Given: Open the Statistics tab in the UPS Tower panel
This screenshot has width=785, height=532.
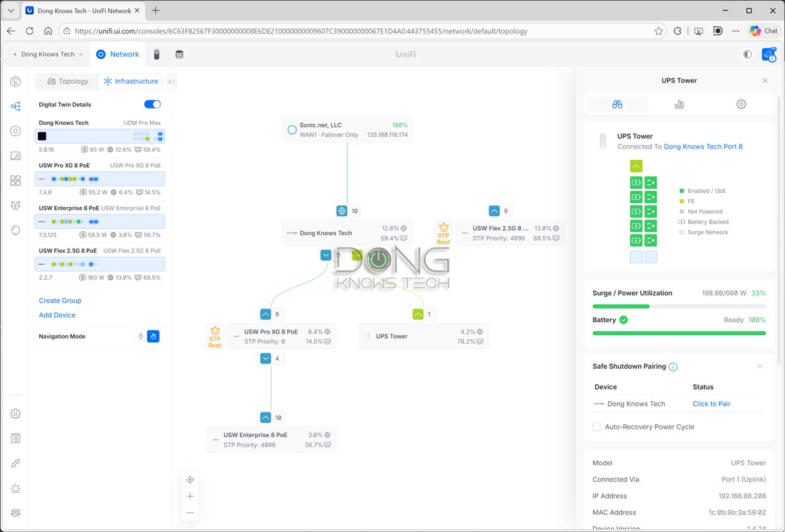Looking at the screenshot, I should click(x=679, y=103).
